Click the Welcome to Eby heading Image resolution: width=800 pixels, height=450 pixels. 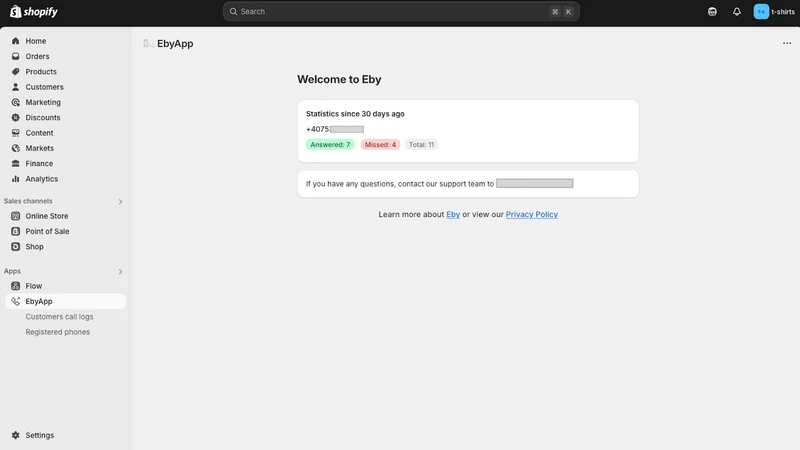click(x=339, y=79)
